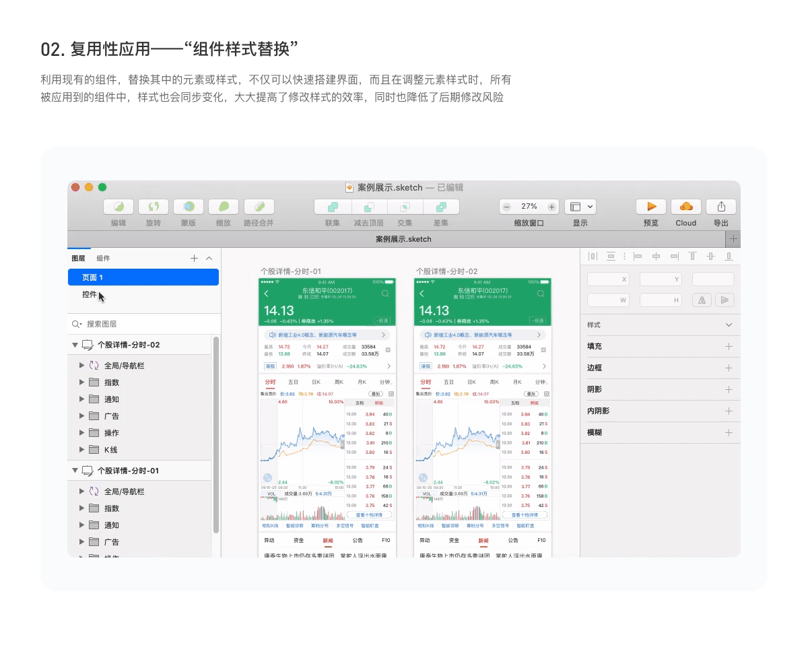The height and width of the screenshot is (672, 808).
Task: Open the 预览 (Preview) with the play icon
Action: click(x=650, y=207)
